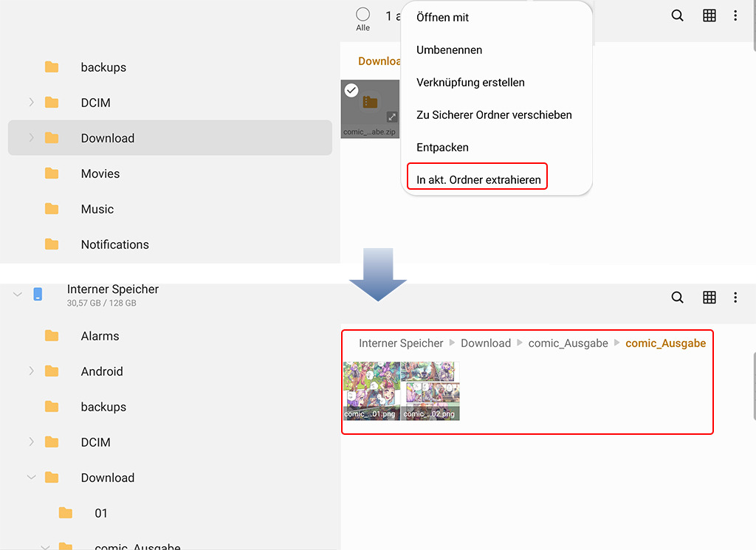This screenshot has height=550, width=756.
Task: Click the search icon above the comic_Ausgabe breadcrumb
Action: click(678, 298)
